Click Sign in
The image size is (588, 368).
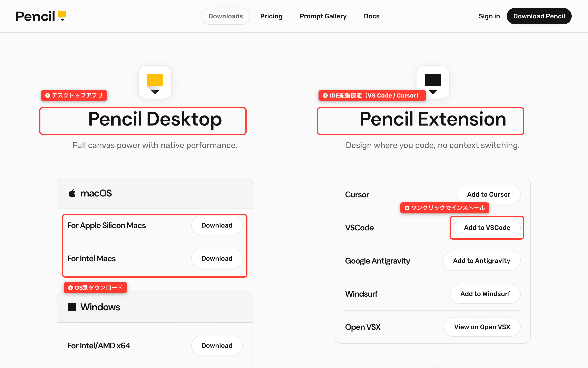489,16
